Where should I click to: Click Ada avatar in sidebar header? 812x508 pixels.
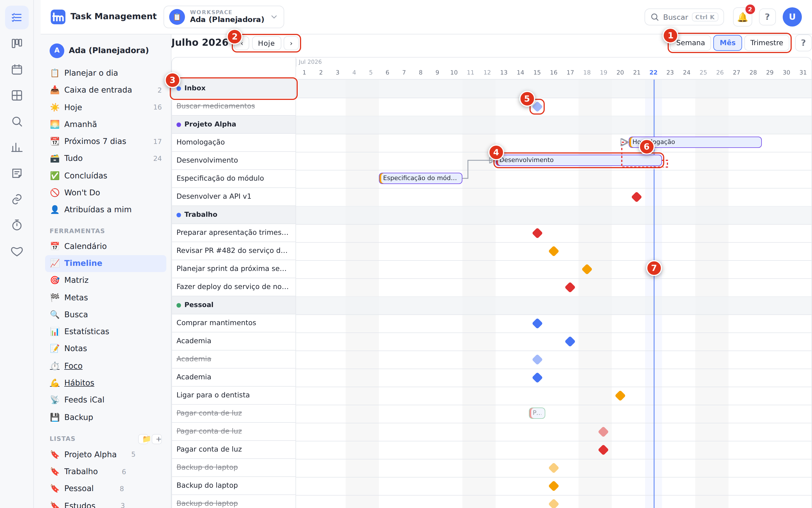[x=57, y=51]
